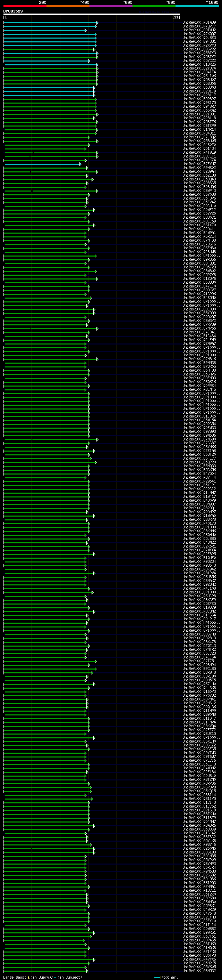Select label UniRef100_C1DXZ5
Image resolution: width=222 pixels, height=980 pixels.
(x=199, y=64)
